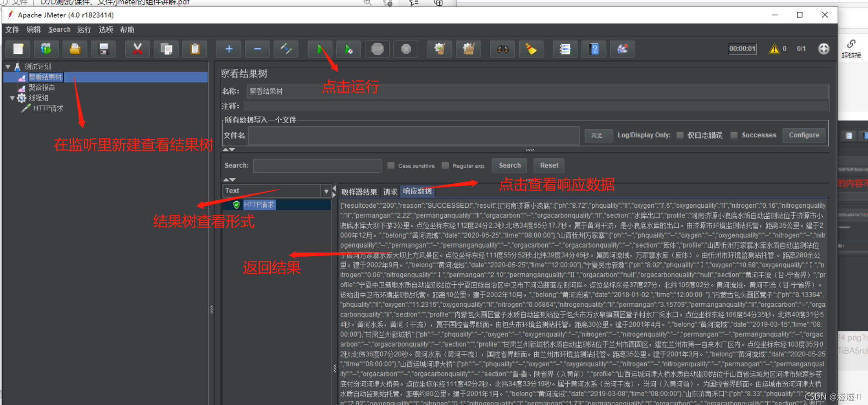Click the Reset button

tap(549, 166)
